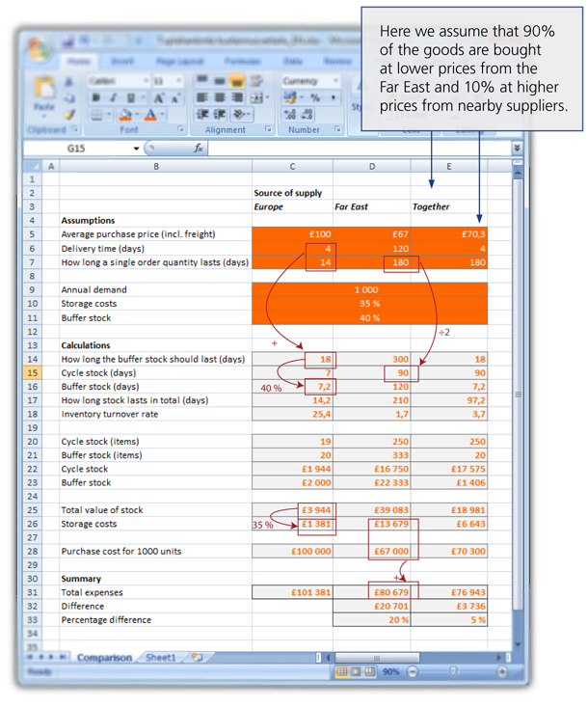Open the font size dropdown
This screenshot has height=707, width=588.
pyautogui.click(x=179, y=81)
